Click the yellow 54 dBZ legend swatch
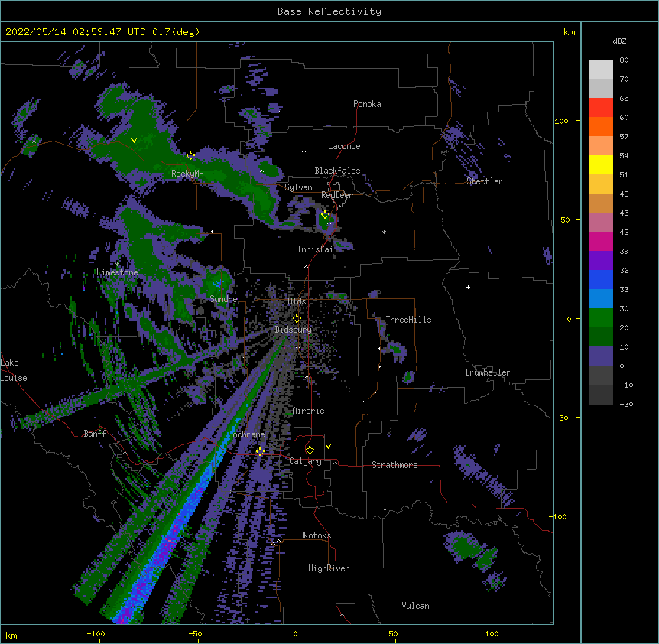This screenshot has width=659, height=644. pyautogui.click(x=601, y=164)
